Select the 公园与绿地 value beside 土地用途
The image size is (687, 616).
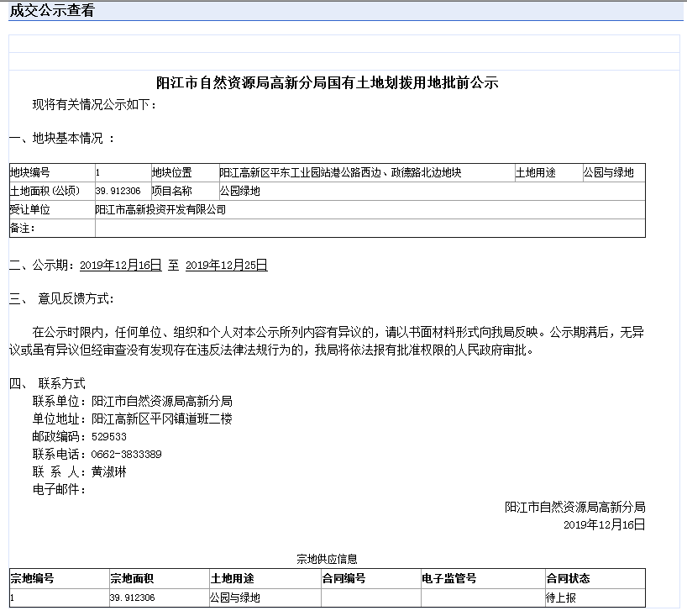609,172
